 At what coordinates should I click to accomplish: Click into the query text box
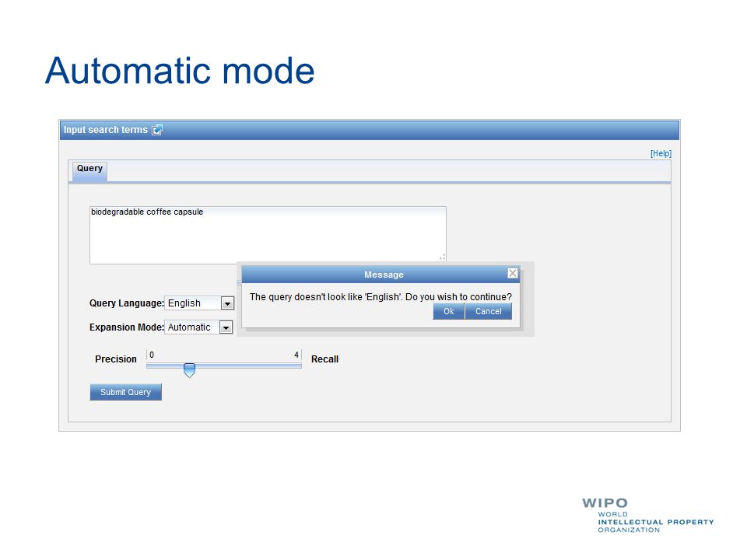click(x=268, y=235)
